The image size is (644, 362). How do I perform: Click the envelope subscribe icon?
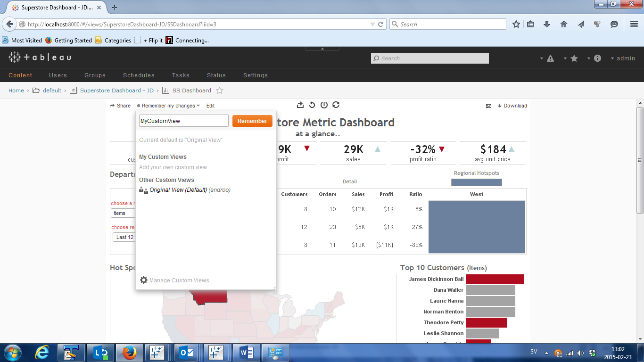click(x=488, y=106)
